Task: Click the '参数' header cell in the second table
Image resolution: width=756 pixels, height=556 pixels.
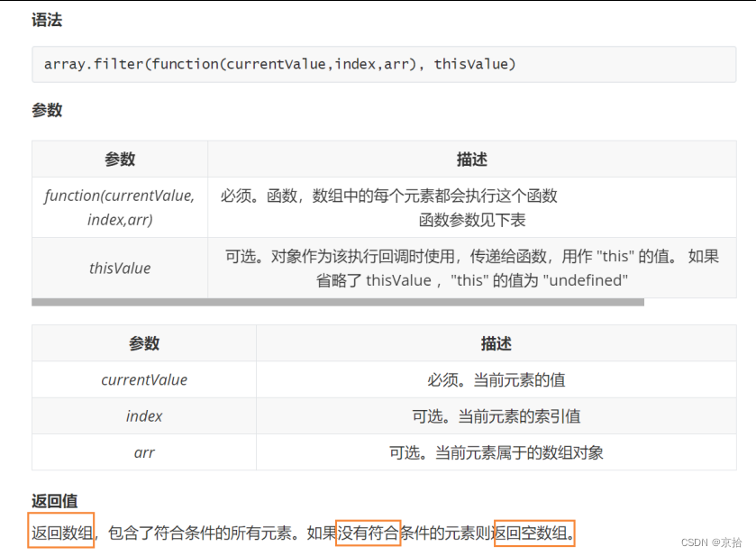Action: pos(144,343)
